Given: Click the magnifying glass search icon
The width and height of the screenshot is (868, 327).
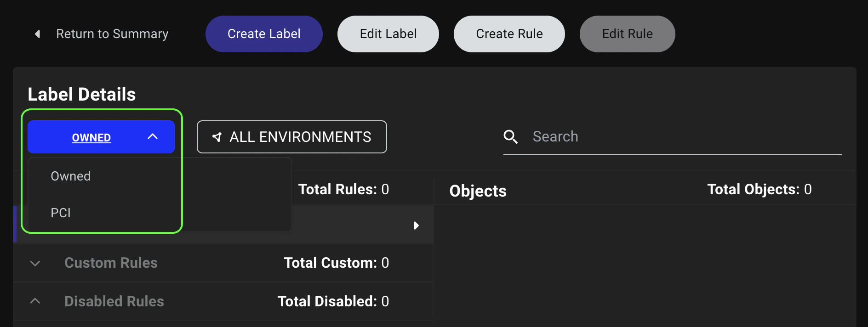Looking at the screenshot, I should (x=511, y=136).
